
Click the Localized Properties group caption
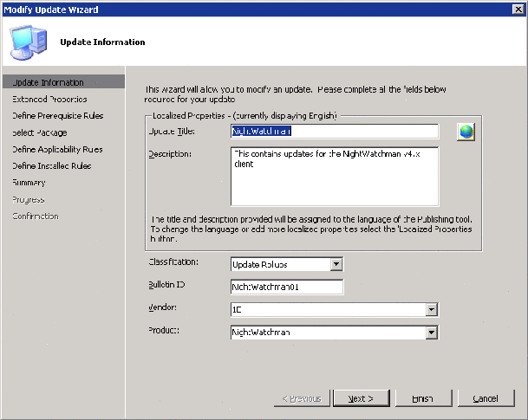(244, 116)
